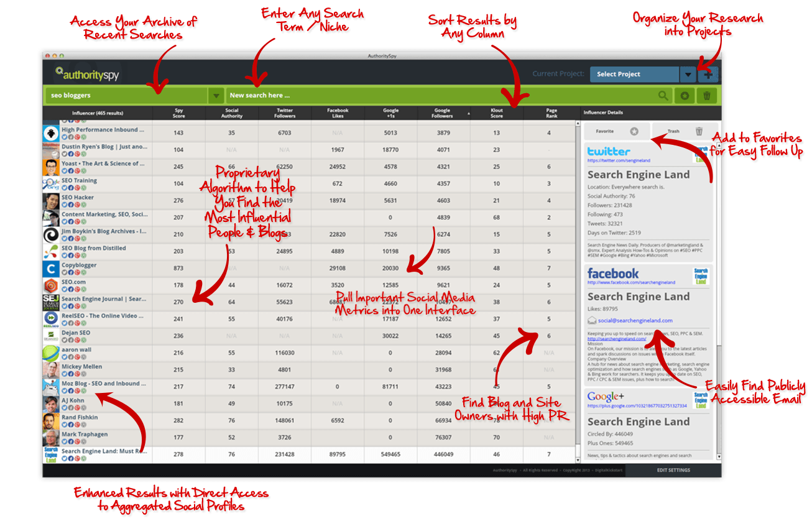The image size is (812, 521).
Task: Click star icon in Favorite button
Action: point(634,131)
